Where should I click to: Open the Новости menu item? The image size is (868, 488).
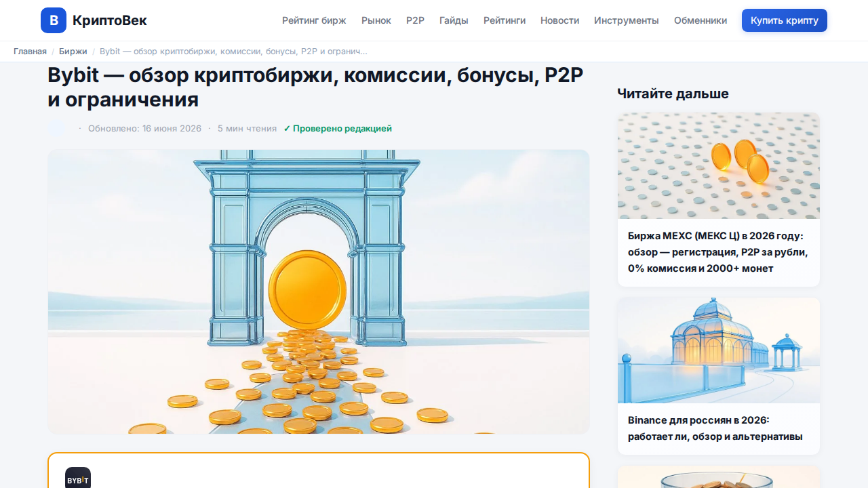(559, 20)
